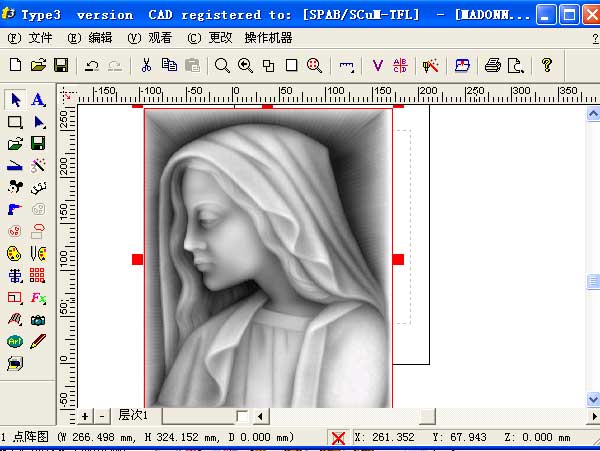Image resolution: width=600 pixels, height=451 pixels.
Task: Select the rectangle shape tool
Action: [15, 122]
